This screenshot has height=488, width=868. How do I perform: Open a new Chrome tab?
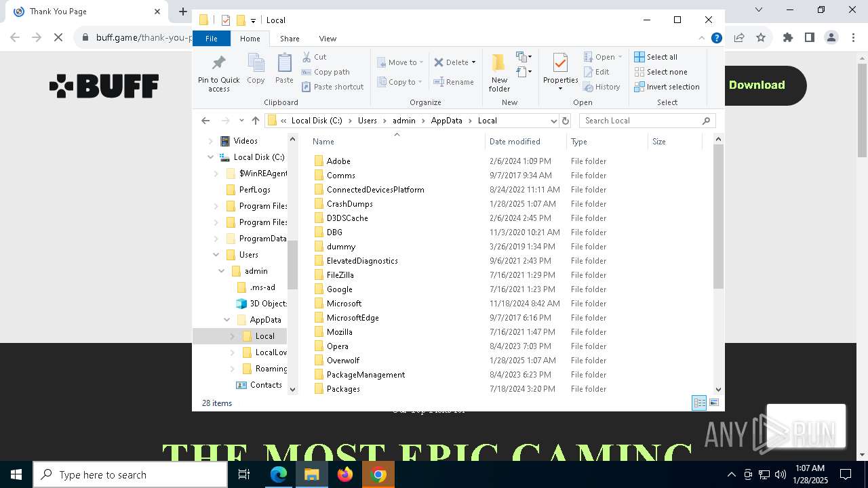182,12
